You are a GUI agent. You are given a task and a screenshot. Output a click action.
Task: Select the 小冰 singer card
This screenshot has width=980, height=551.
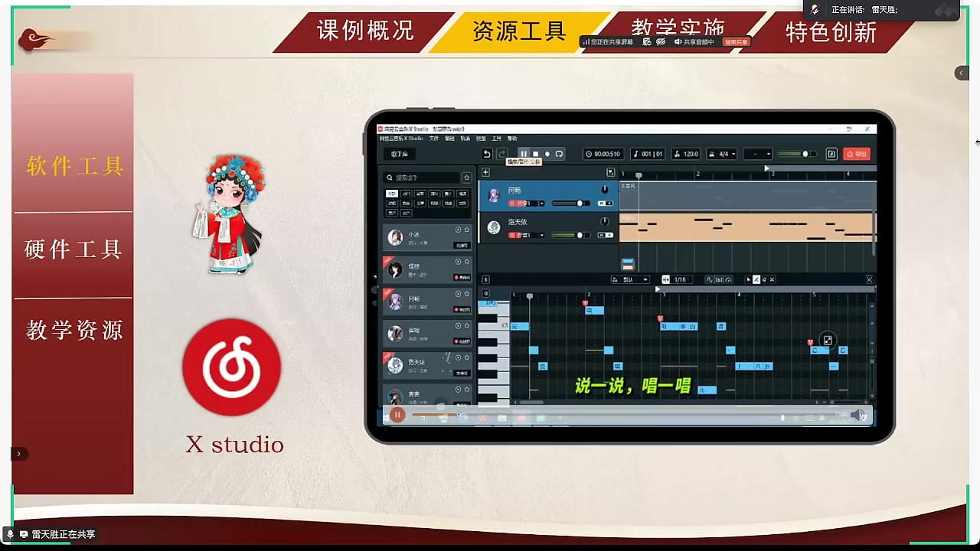pyautogui.click(x=427, y=237)
